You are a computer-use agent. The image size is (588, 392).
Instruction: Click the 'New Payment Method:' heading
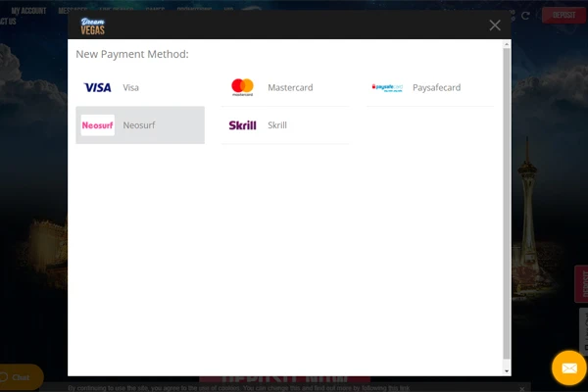coord(132,54)
